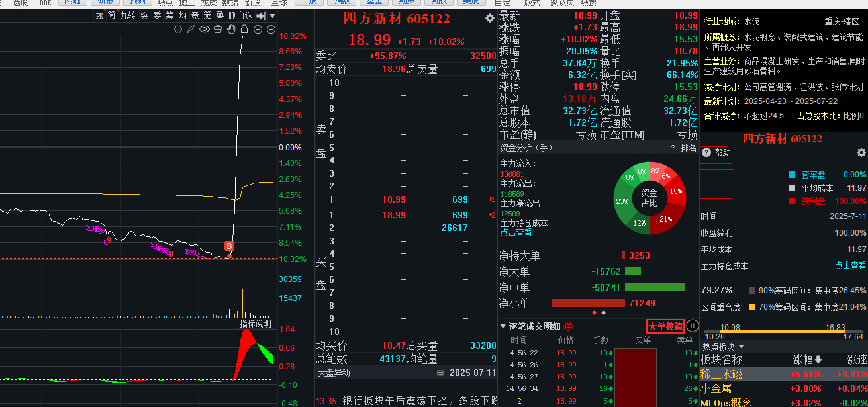Select the drawing pen tool
868x407 pixels.
191,29
